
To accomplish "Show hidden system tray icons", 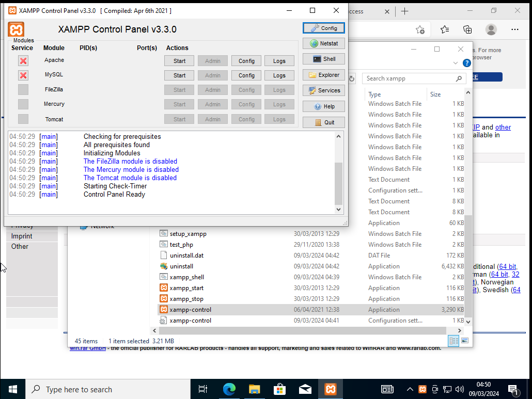I will tap(410, 389).
